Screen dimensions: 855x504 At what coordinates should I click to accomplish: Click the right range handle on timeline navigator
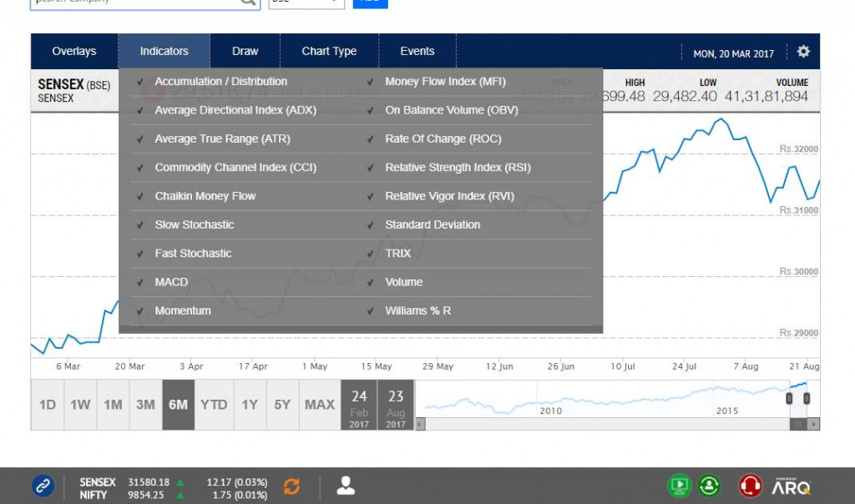pos(807,399)
